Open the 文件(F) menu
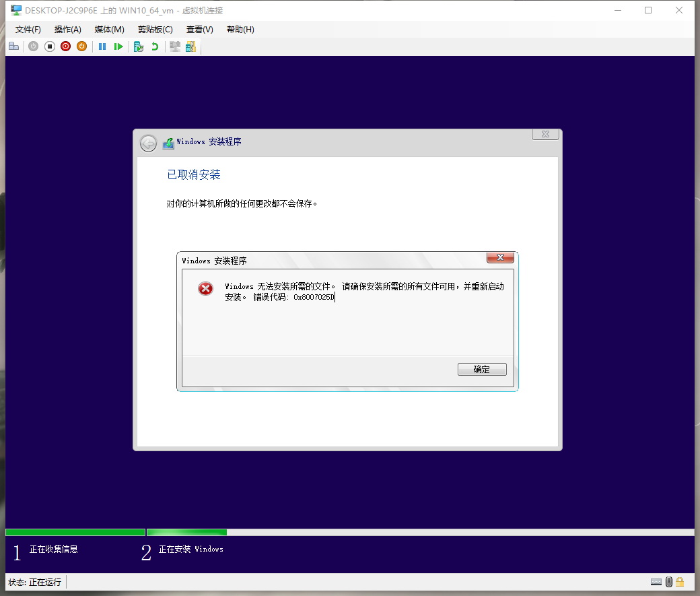Screen dimensions: 700x596 coord(28,30)
